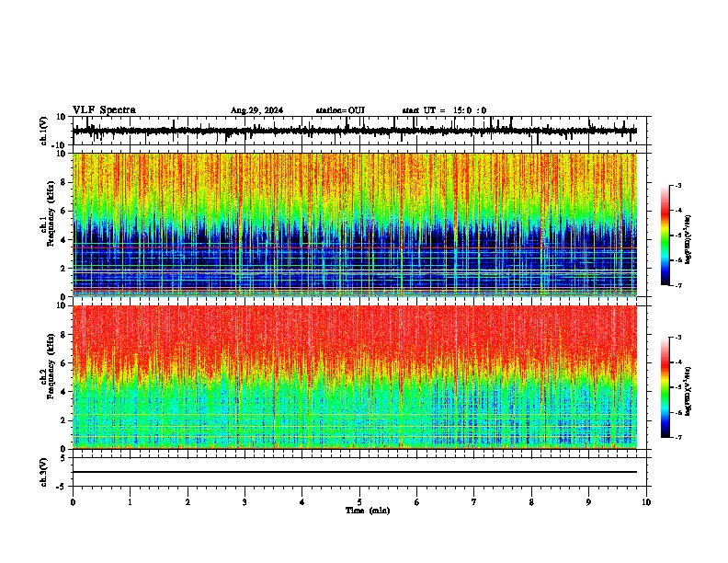Screen dimensions: 728x563
Task: Click the ch.2 "Frequency (kHz)" axis label
Action: pyautogui.click(x=51, y=366)
